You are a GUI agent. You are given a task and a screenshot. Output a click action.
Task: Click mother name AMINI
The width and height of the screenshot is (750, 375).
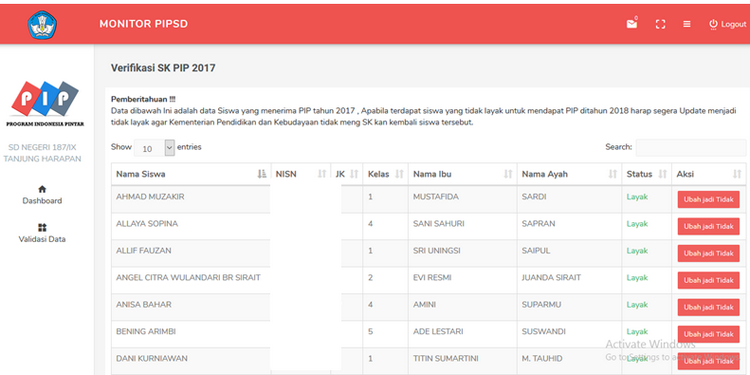tap(424, 304)
